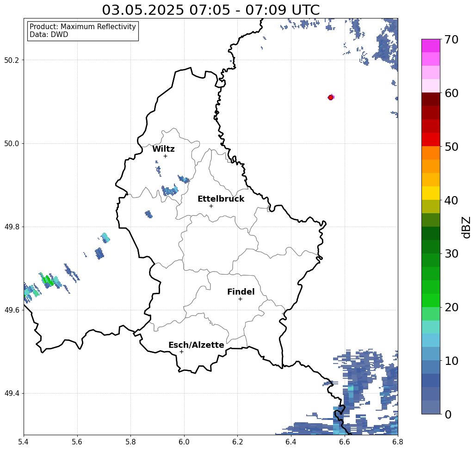
Task: Click the dBZ colorbar axis label
Action: pos(466,227)
